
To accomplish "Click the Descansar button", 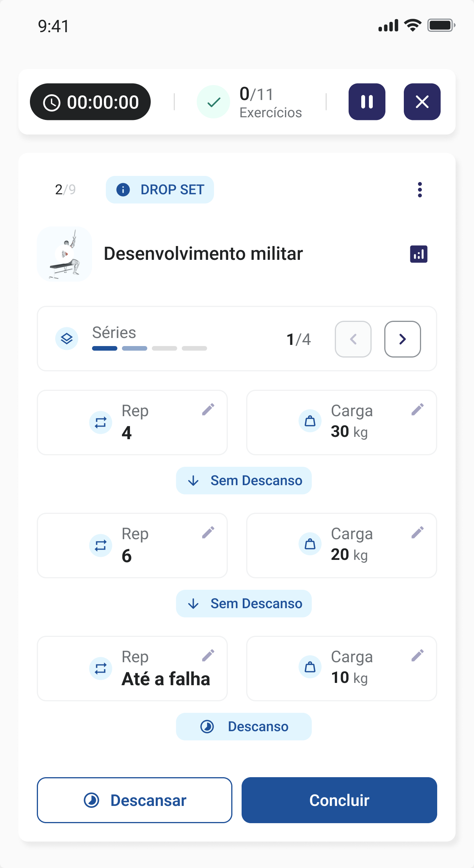I will [135, 800].
